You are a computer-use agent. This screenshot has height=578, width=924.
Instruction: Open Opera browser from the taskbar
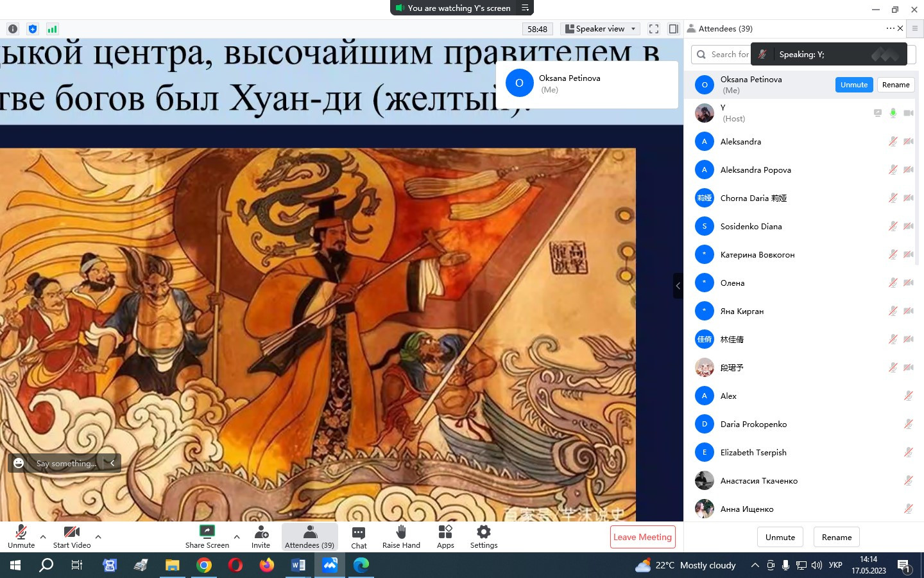(x=235, y=565)
